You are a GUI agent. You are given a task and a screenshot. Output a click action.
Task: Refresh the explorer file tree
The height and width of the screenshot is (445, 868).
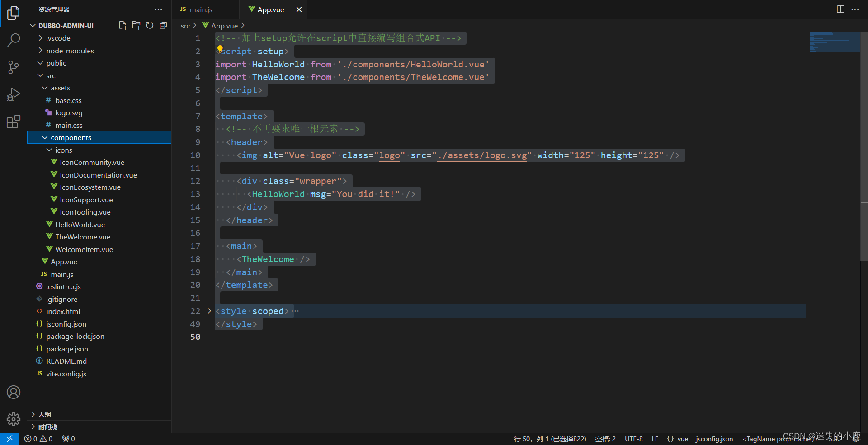click(x=150, y=25)
